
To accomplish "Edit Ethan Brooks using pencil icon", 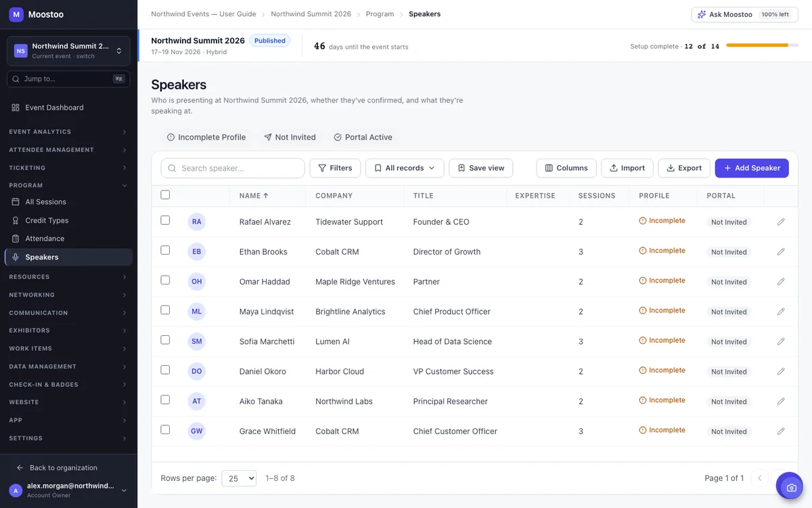I will point(781,252).
